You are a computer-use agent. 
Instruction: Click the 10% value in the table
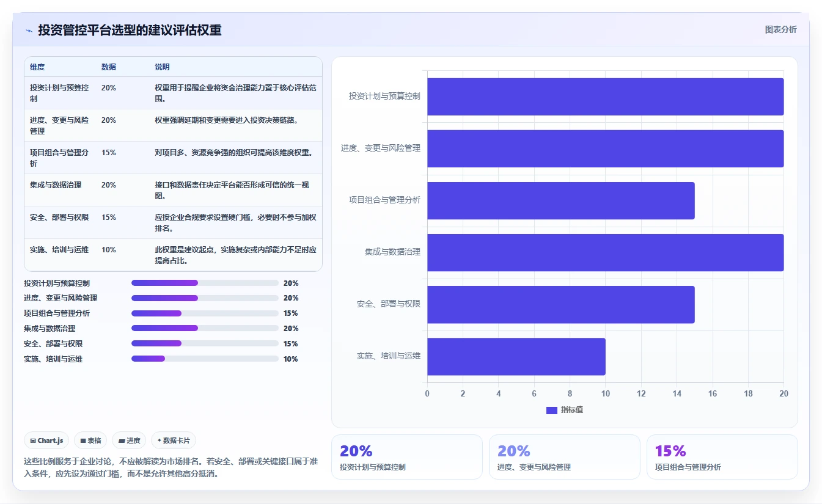(109, 249)
